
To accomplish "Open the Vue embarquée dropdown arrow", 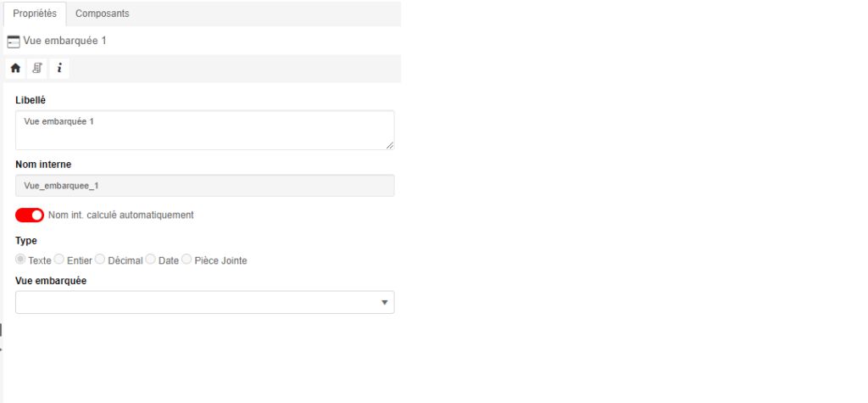I will click(384, 302).
